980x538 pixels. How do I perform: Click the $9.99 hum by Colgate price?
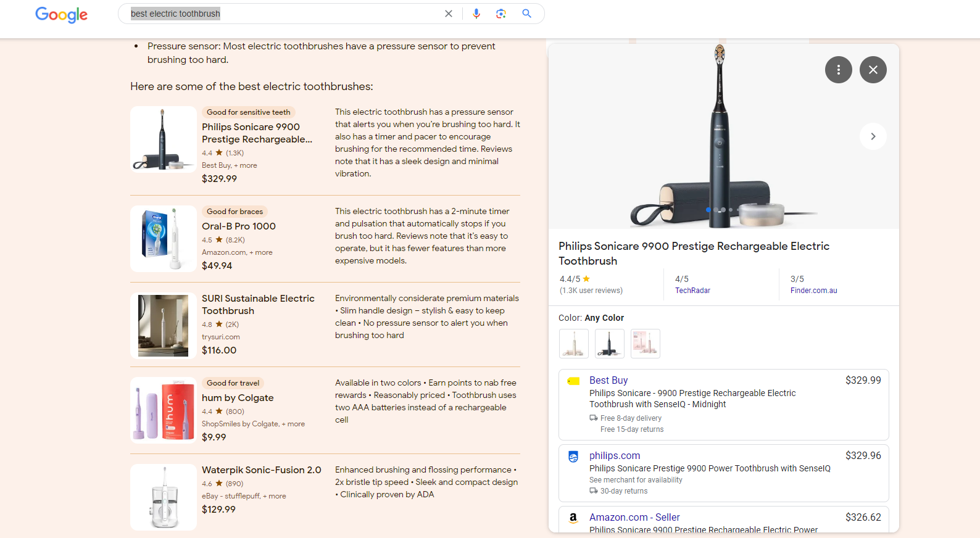pos(214,437)
